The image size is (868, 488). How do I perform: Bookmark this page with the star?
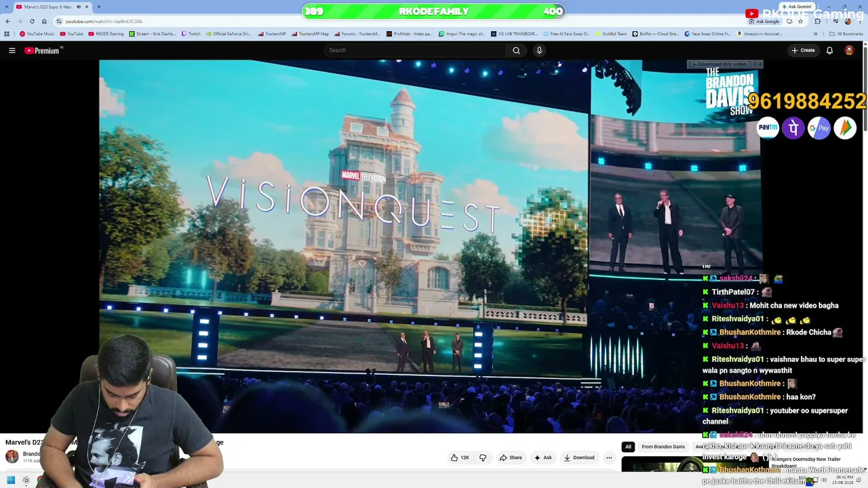(x=801, y=21)
